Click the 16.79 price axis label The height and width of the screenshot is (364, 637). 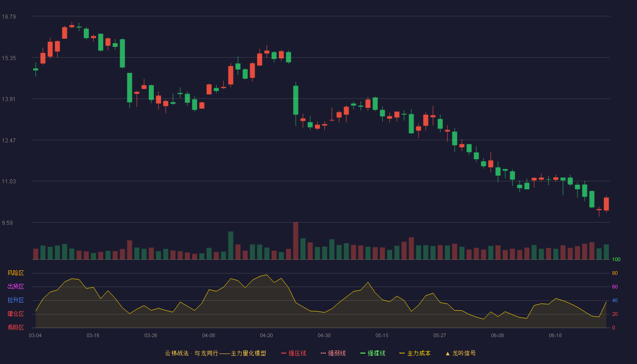click(x=9, y=17)
